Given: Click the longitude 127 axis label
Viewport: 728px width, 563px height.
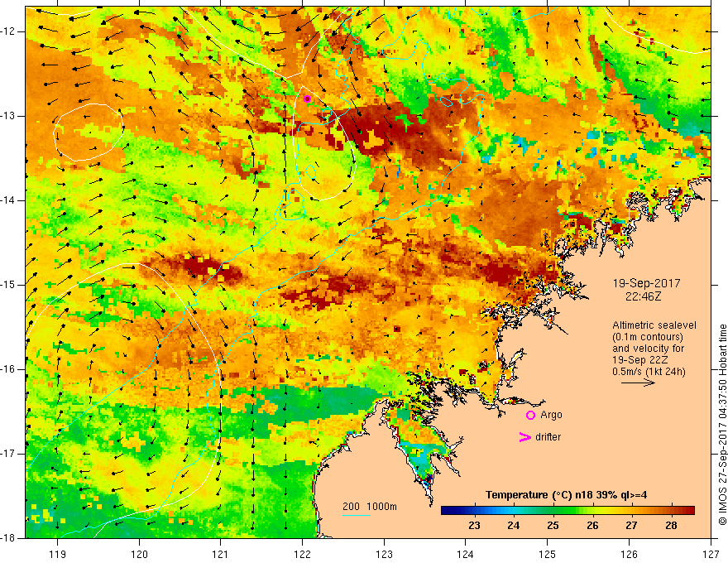Looking at the screenshot, I should 711,554.
